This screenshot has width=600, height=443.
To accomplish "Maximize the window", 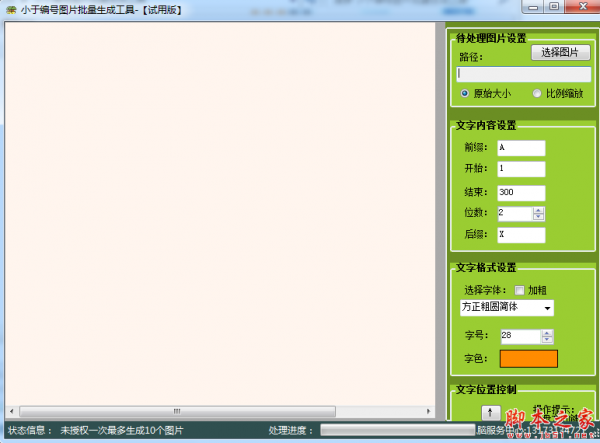I will point(554,7).
